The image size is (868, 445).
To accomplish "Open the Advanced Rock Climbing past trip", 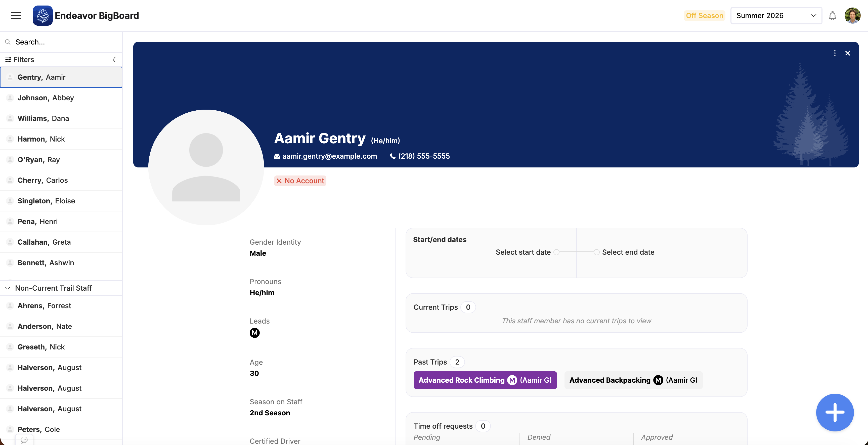I will [485, 380].
